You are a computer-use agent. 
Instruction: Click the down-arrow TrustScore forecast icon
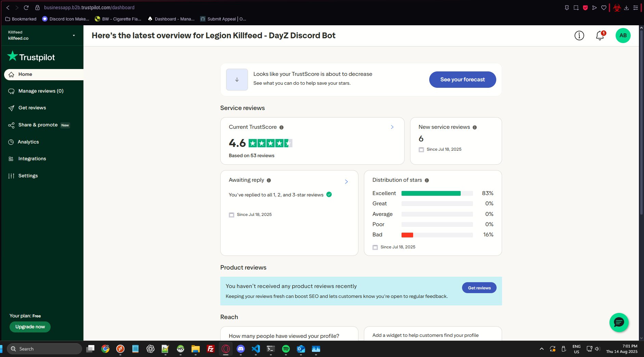237,80
